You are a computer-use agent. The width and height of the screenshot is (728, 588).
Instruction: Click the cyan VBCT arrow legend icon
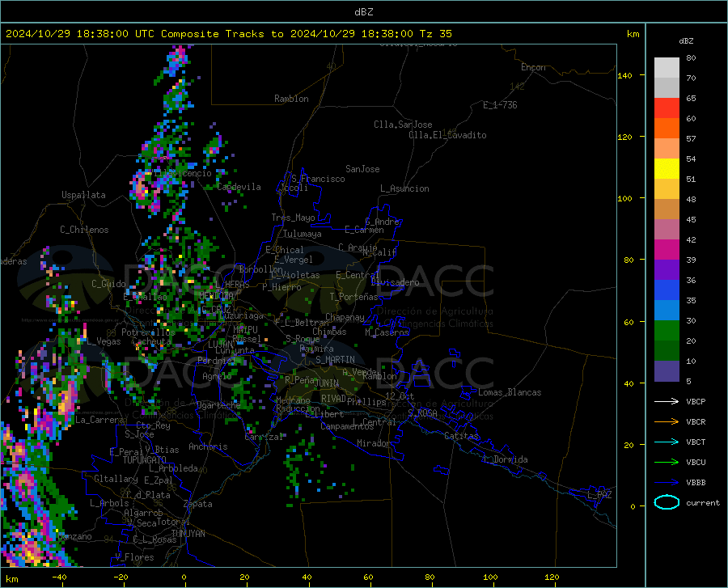coord(667,442)
